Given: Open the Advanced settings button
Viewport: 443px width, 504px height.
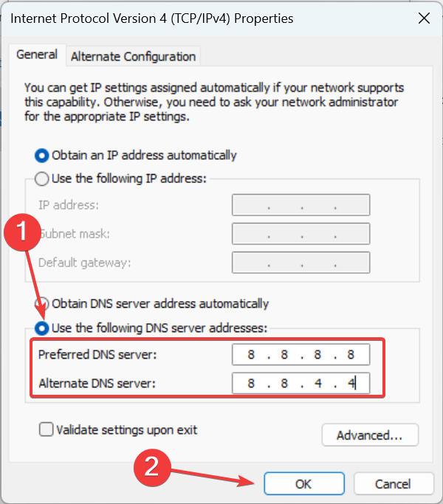Looking at the screenshot, I should (370, 435).
